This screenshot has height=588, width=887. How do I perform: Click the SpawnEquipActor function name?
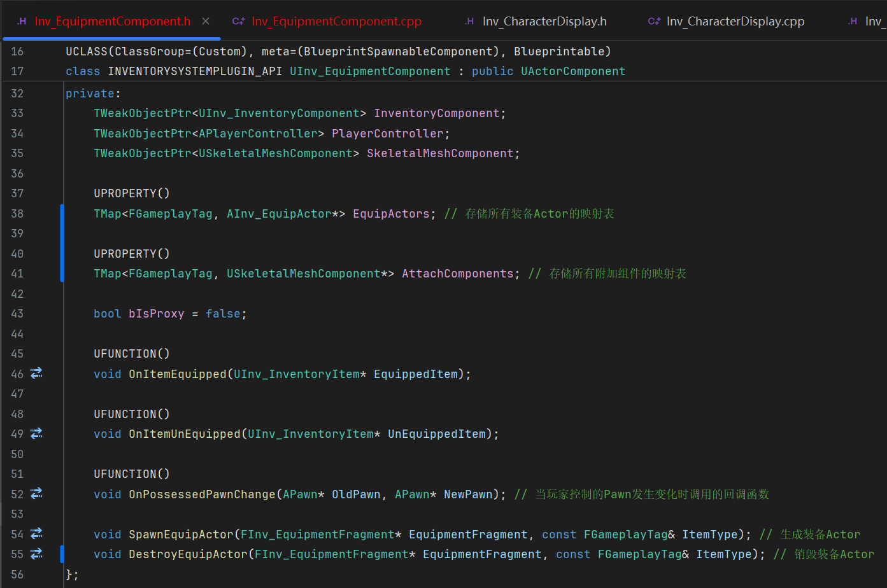[x=181, y=535]
